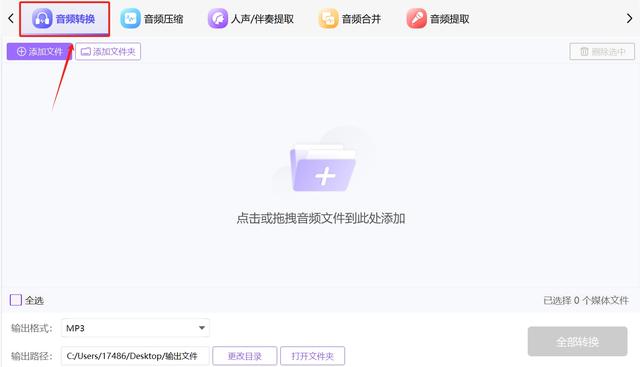Switch to the 音频压缩 tab

point(152,18)
